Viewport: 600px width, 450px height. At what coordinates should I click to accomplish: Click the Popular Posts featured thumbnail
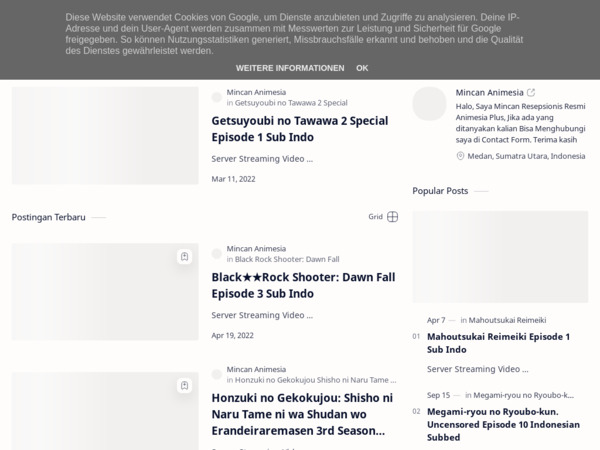click(500, 257)
